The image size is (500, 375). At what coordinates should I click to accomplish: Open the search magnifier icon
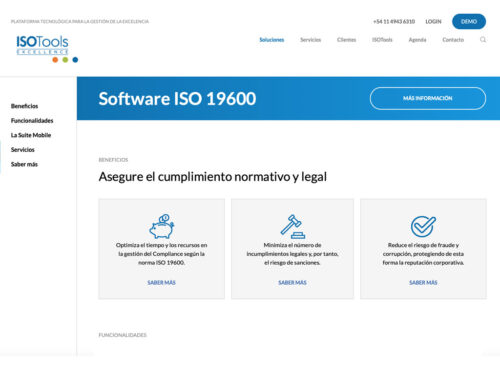tap(483, 40)
